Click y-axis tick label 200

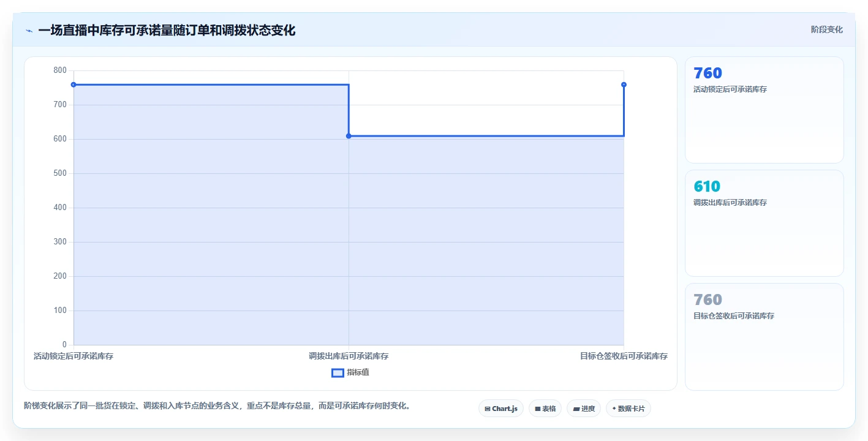tap(60, 276)
